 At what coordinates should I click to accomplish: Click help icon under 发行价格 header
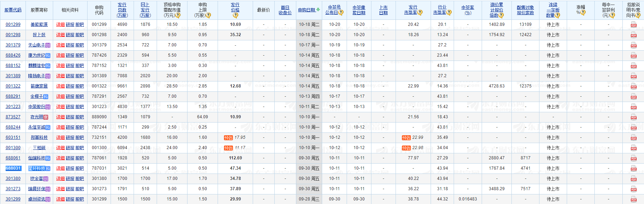click(235, 15)
